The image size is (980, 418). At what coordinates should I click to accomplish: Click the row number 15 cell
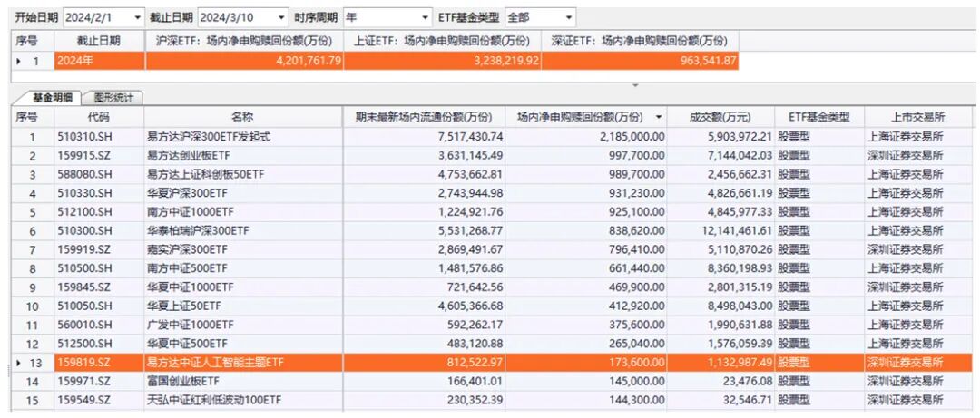pos(33,400)
